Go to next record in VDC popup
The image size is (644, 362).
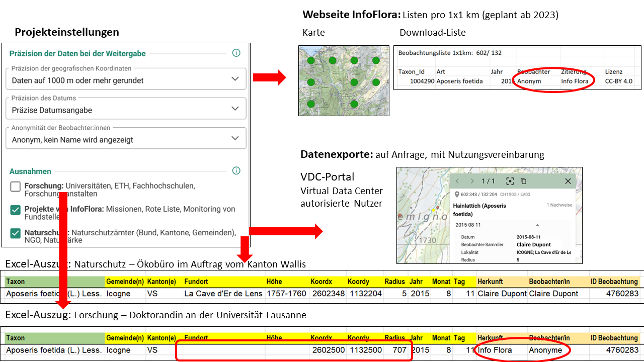pyautogui.click(x=472, y=181)
